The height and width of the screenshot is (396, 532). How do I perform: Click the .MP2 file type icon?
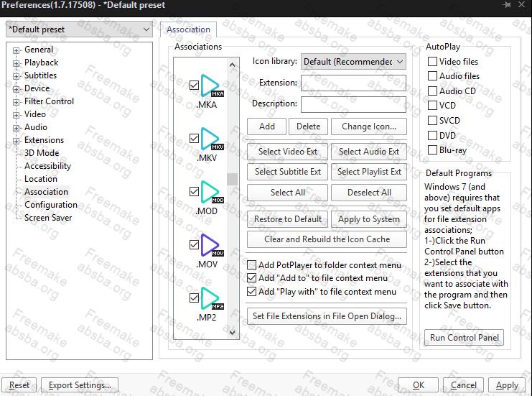pyautogui.click(x=212, y=298)
